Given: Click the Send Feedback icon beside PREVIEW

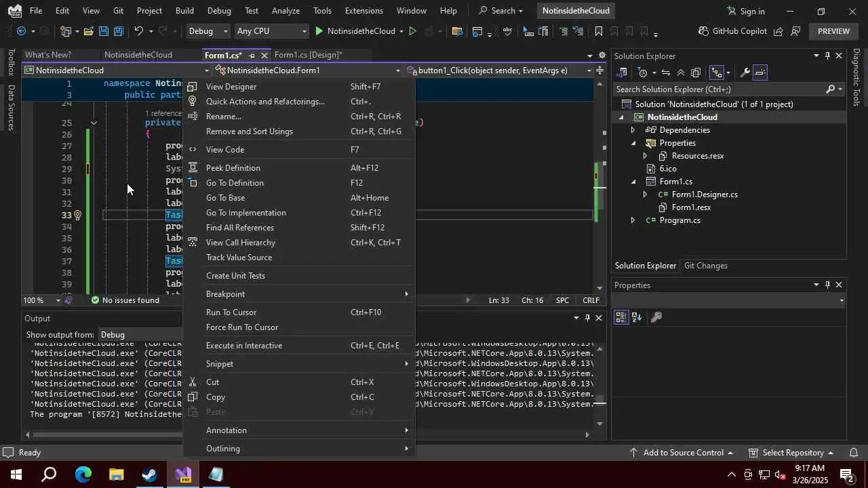Looking at the screenshot, I should click(x=795, y=31).
